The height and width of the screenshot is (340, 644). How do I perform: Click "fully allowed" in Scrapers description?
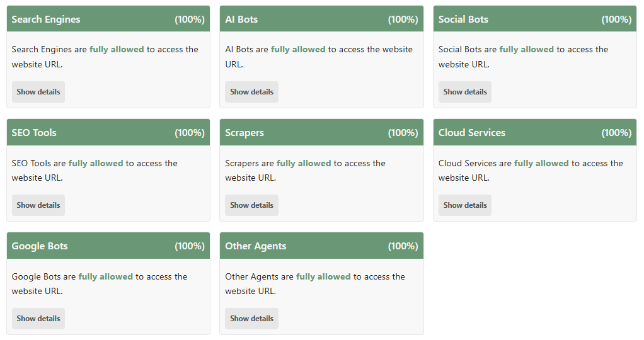click(304, 163)
